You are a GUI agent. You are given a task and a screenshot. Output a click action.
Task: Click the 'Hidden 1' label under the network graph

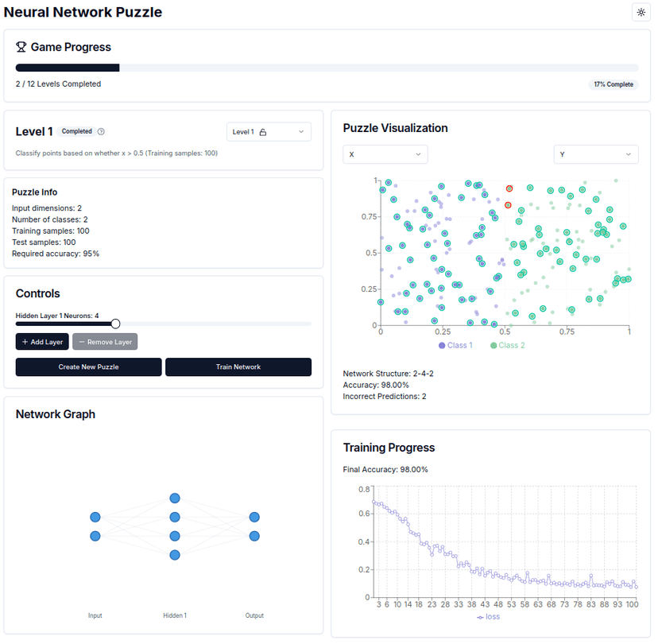(175, 615)
